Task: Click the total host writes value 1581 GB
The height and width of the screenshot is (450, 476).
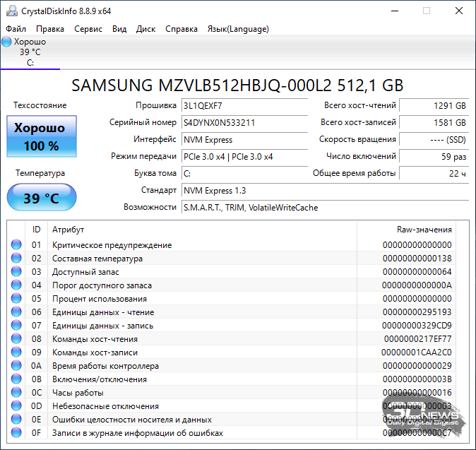Action: [434, 123]
